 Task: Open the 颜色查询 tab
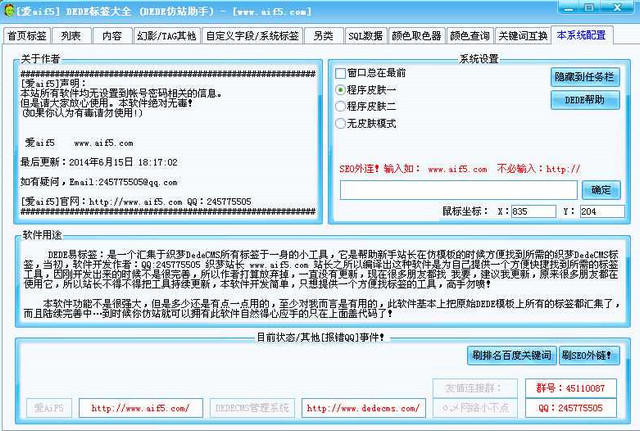470,36
